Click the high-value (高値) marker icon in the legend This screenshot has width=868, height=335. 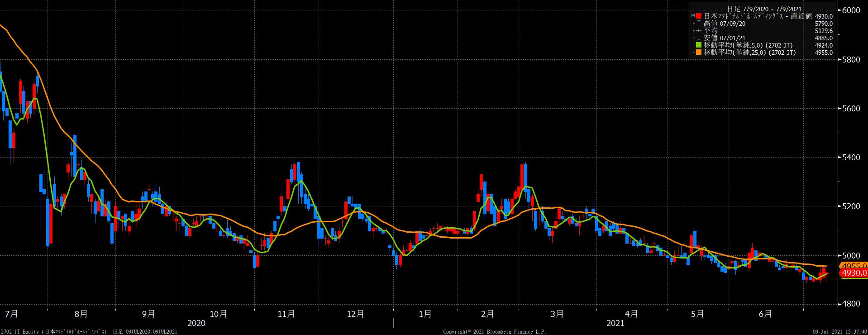[699, 24]
